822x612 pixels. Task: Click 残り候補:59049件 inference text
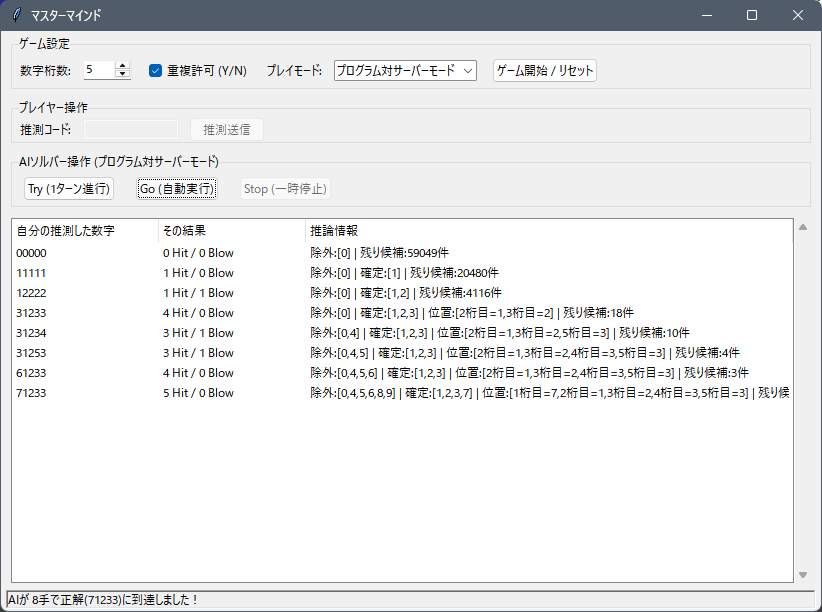coord(404,253)
